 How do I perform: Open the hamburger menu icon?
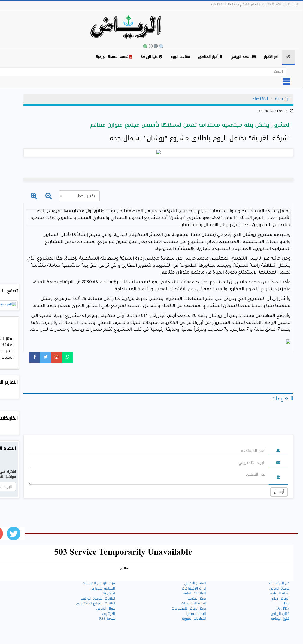tap(286, 81)
